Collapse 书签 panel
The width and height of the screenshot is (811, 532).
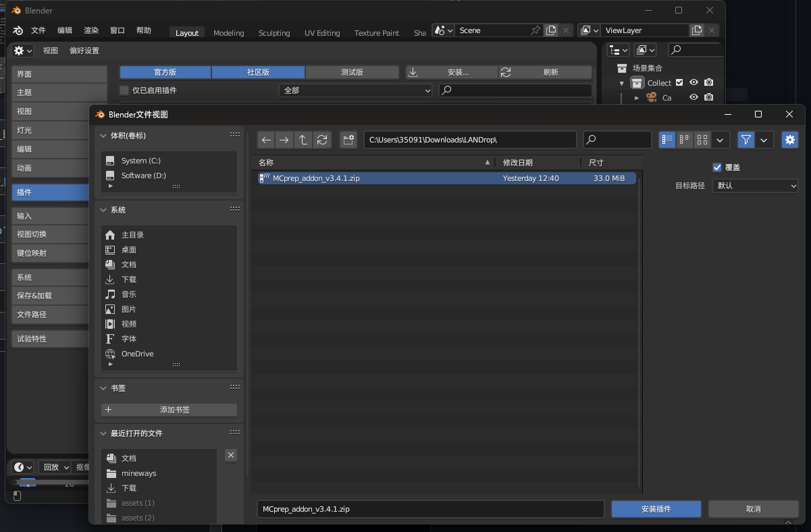[103, 388]
